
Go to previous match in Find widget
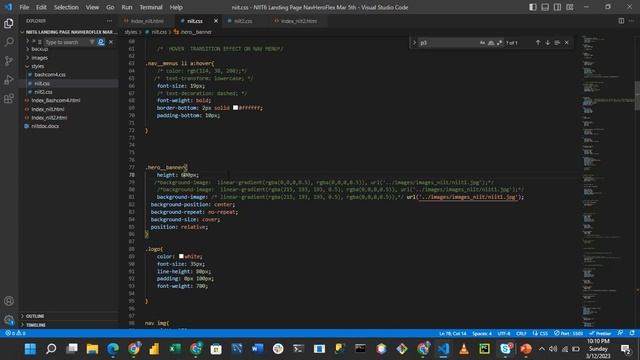pos(538,42)
